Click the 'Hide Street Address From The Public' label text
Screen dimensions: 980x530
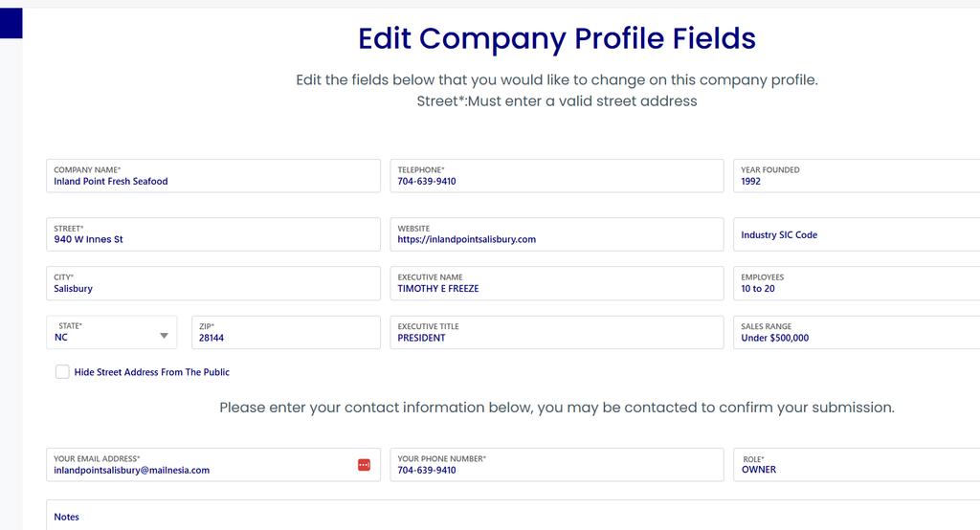[151, 372]
